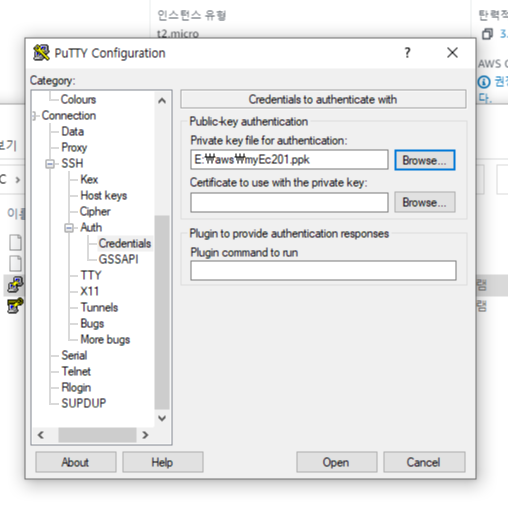Select the second blank file icon in background list

pos(15,263)
